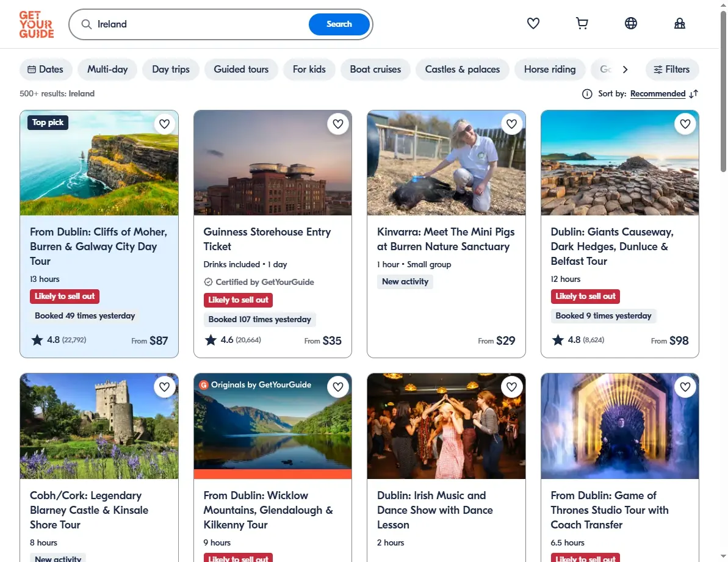Click the Originals by GetYourGuide badge
Image resolution: width=728 pixels, height=562 pixels.
click(255, 384)
